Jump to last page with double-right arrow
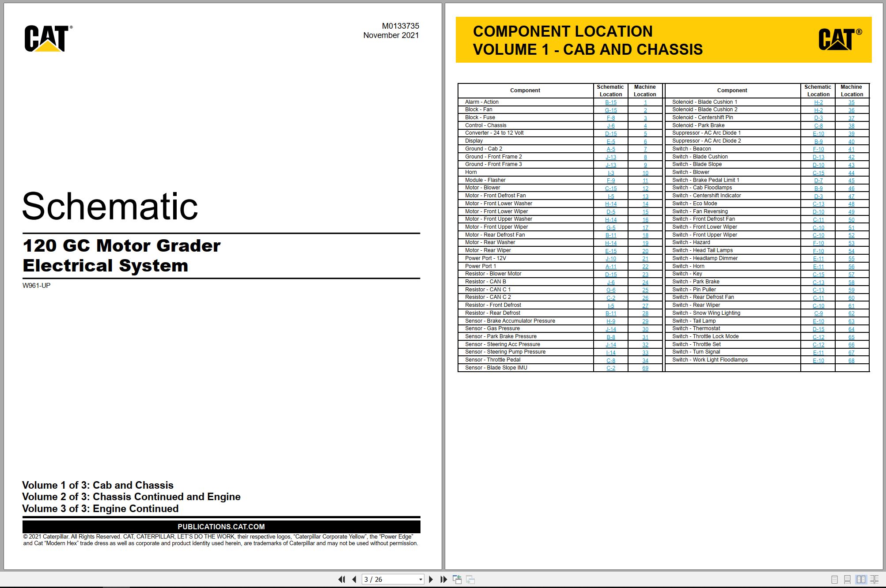This screenshot has width=886, height=588. [443, 579]
